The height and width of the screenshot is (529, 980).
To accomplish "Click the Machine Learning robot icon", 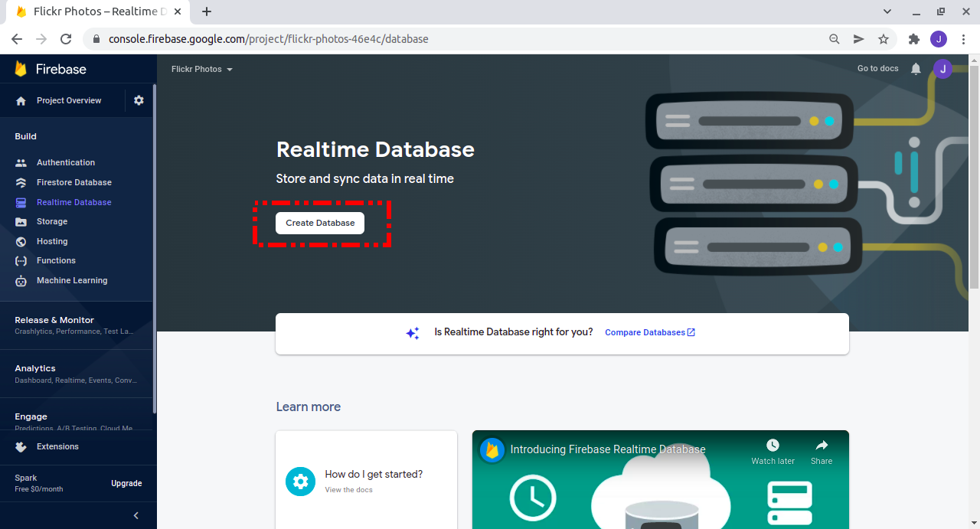I will [21, 280].
